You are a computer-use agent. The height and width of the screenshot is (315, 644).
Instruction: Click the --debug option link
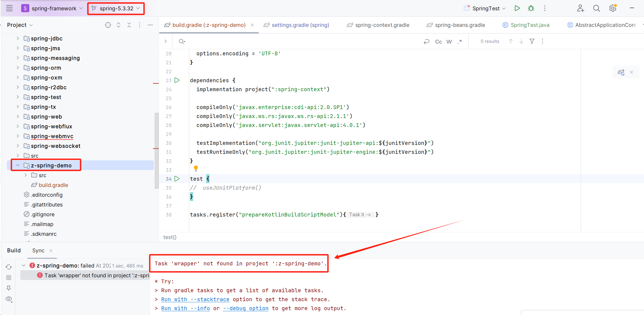(x=246, y=308)
